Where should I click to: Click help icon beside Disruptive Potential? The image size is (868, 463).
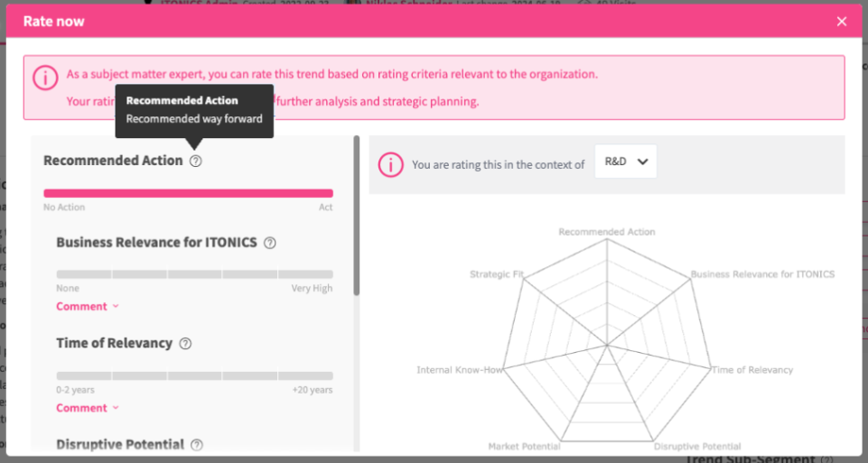(197, 445)
